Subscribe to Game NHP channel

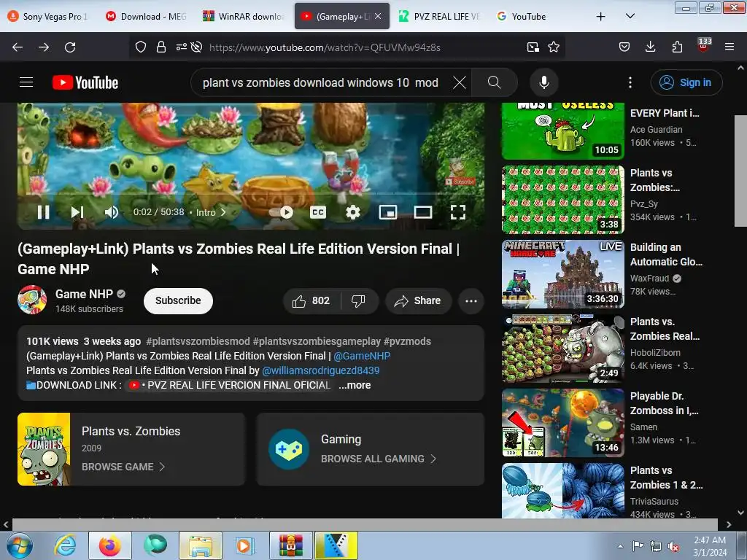point(178,300)
